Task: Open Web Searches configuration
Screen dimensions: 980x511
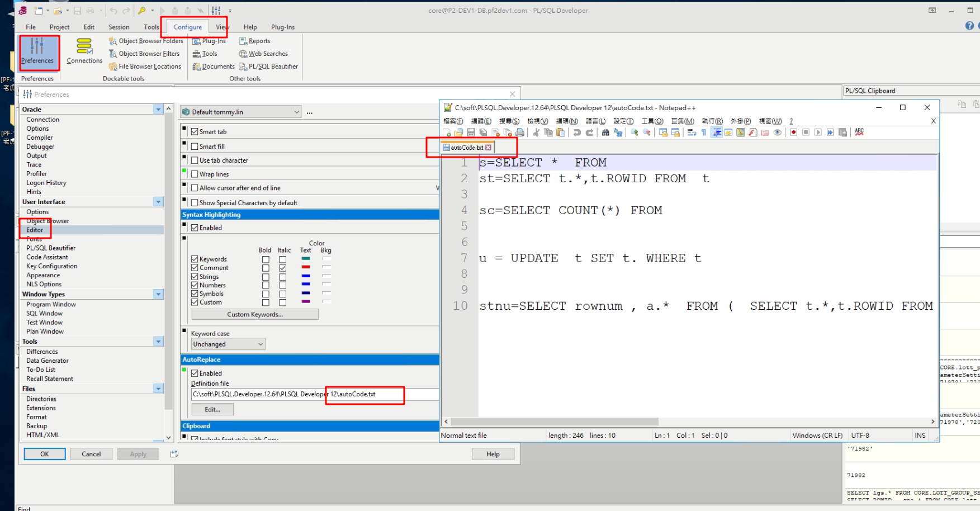Action: (x=263, y=54)
